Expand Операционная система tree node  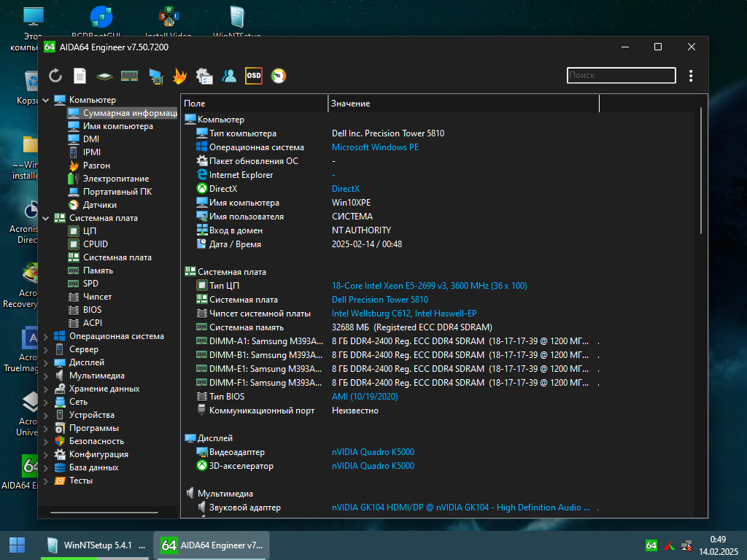(x=46, y=336)
